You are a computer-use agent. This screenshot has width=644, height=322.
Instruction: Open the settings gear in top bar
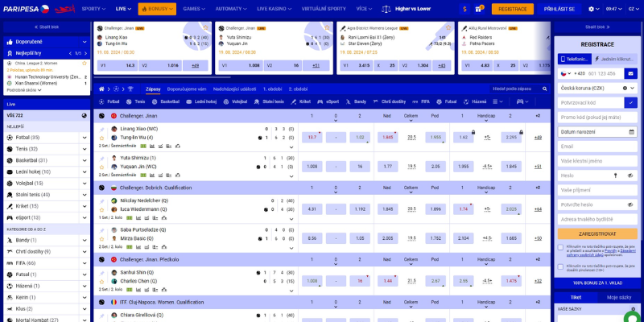(x=591, y=9)
